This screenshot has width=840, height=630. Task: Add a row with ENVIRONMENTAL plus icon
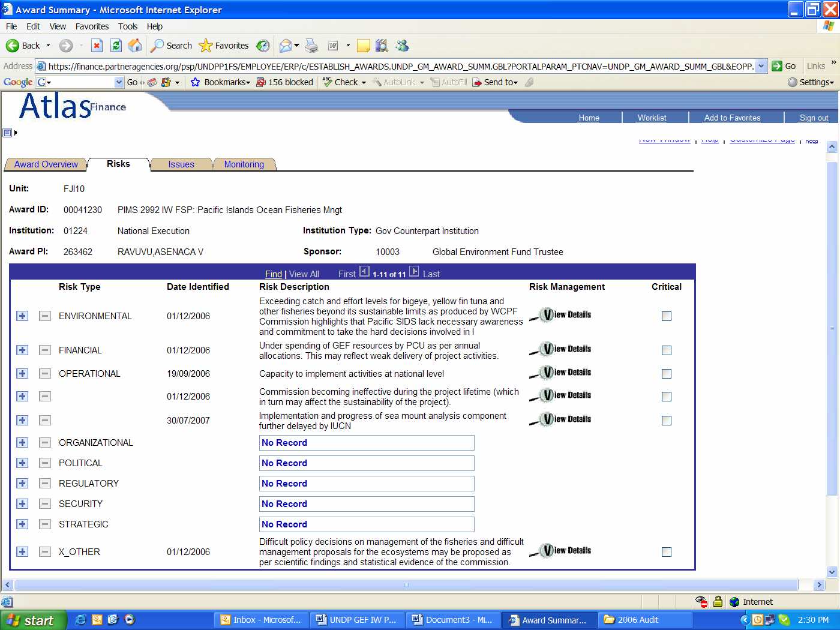[22, 316]
